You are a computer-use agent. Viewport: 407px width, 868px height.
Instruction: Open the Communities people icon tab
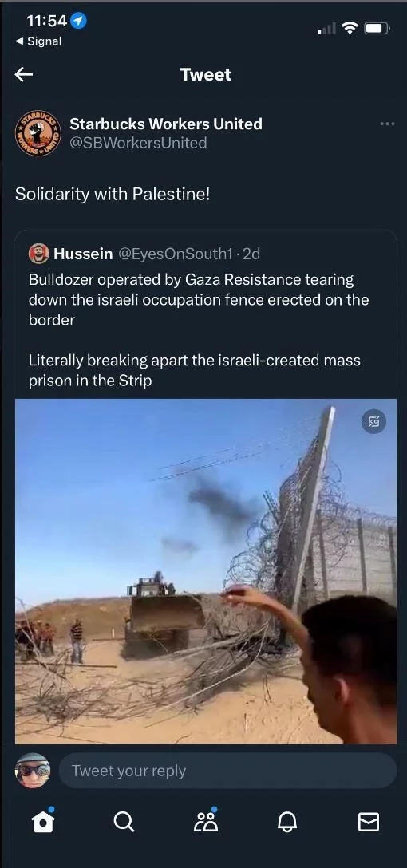point(205,820)
